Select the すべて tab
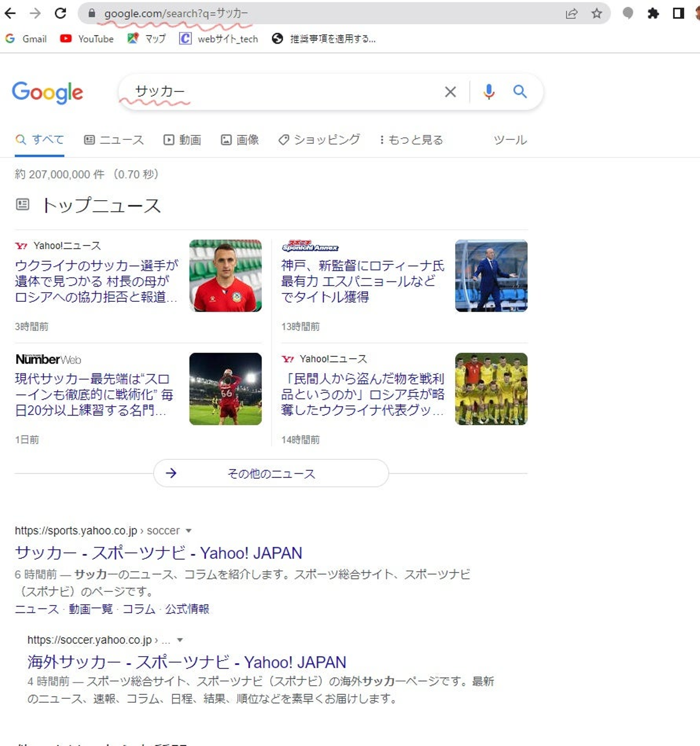Viewport: 700px width, 746px height. 40,140
